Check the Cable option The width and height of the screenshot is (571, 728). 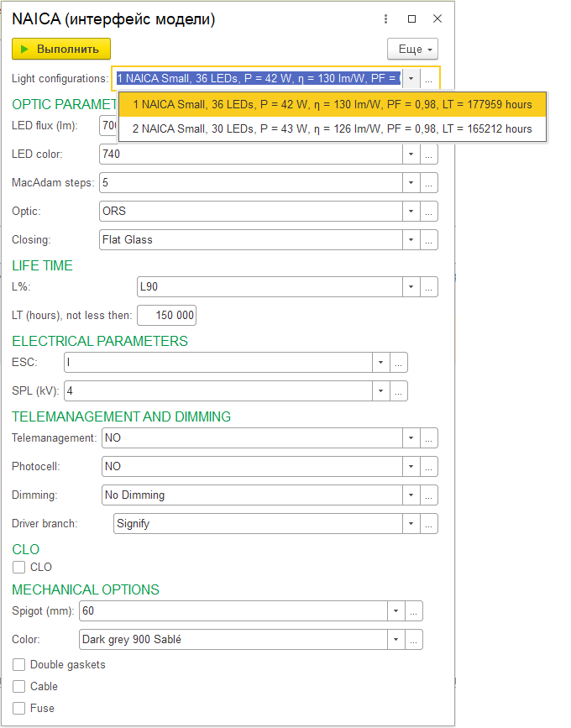point(19,687)
